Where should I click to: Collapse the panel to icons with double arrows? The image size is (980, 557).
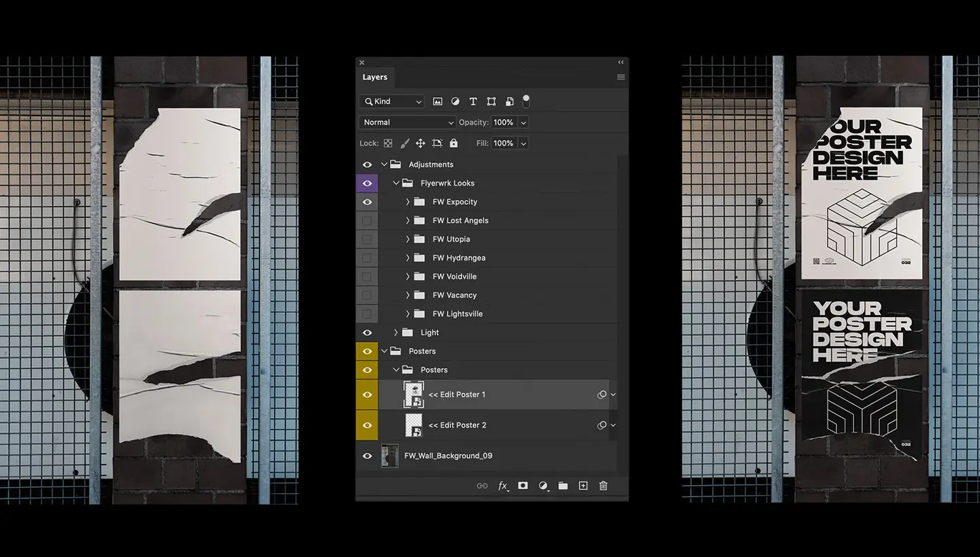(x=620, y=62)
